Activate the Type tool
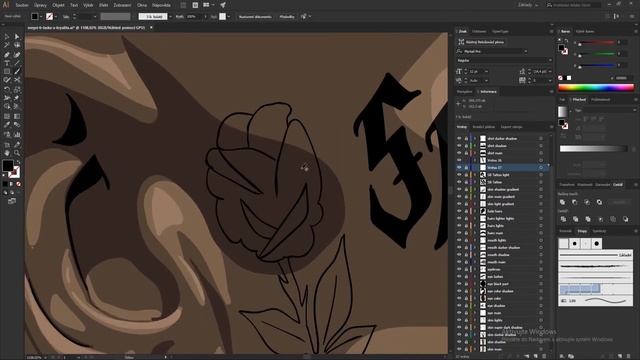This screenshot has height=360, width=640. pos(7,63)
